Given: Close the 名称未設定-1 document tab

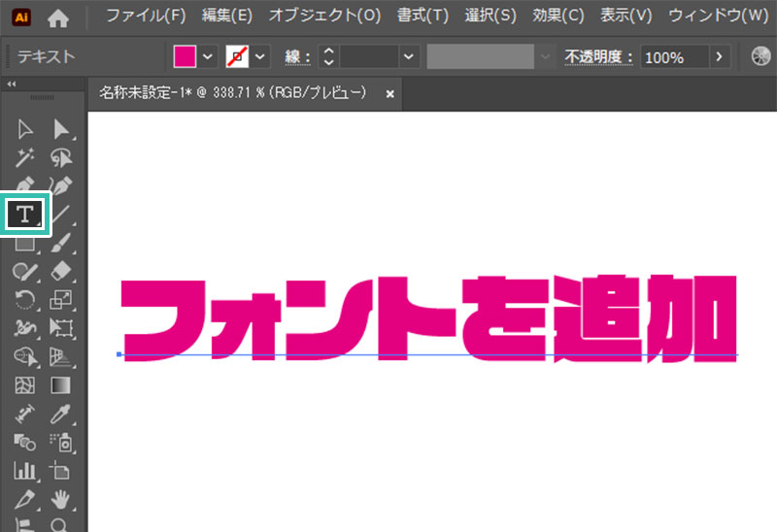Looking at the screenshot, I should (x=390, y=94).
